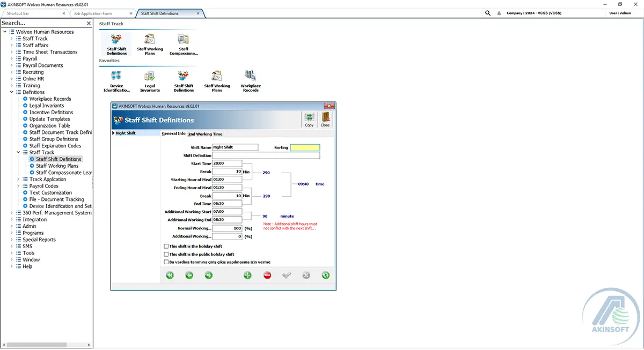644x350 pixels.
Task: Click the yellow Sorting field
Action: coord(305,147)
